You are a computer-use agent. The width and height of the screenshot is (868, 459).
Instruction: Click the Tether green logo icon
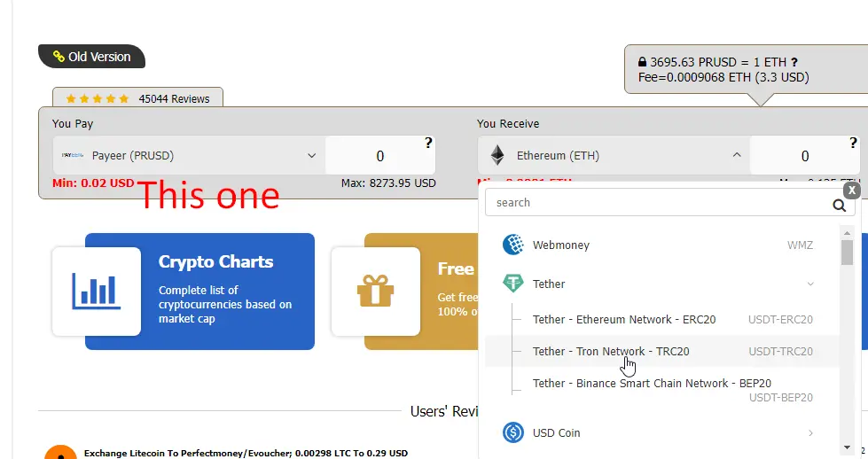click(x=513, y=284)
